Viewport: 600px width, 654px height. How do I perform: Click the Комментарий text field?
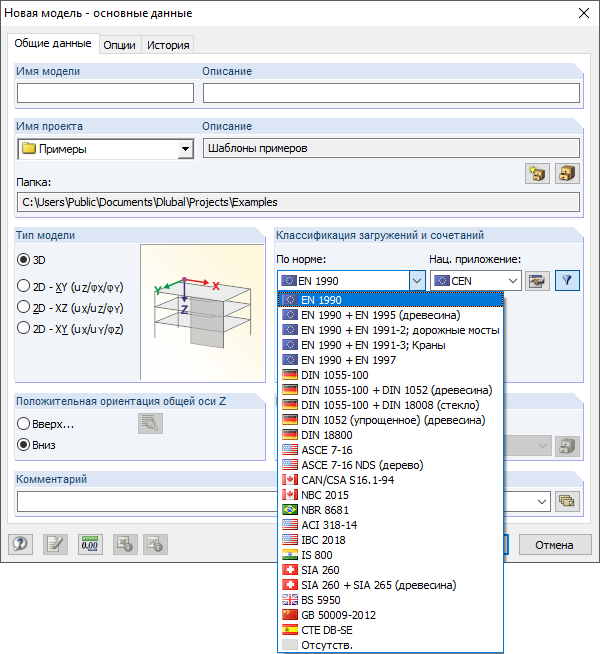click(x=148, y=501)
